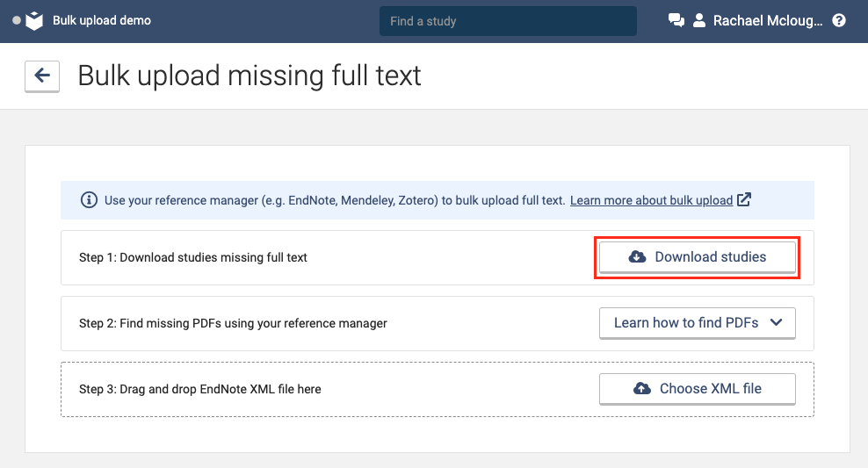Go back using the left arrow button
The height and width of the screenshot is (468, 868).
point(42,76)
